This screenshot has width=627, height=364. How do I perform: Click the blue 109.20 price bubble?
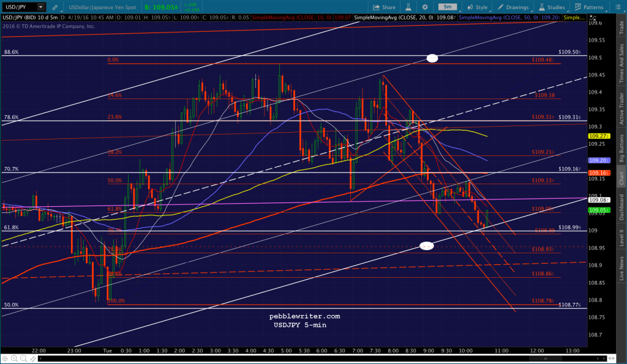599,160
